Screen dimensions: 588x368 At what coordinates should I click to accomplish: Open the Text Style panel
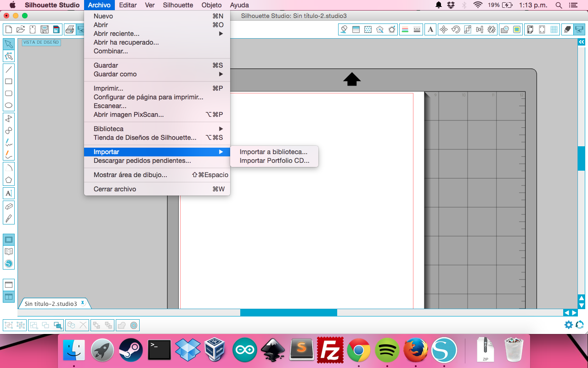coord(430,29)
